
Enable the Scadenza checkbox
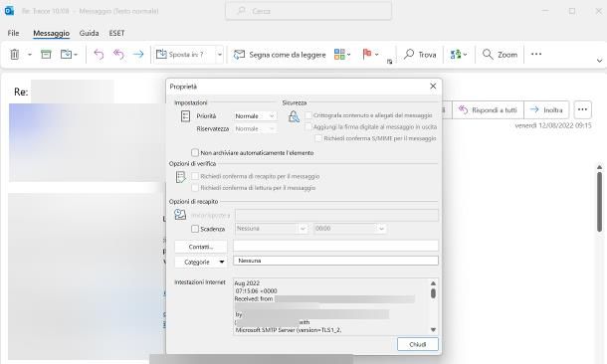(x=195, y=229)
